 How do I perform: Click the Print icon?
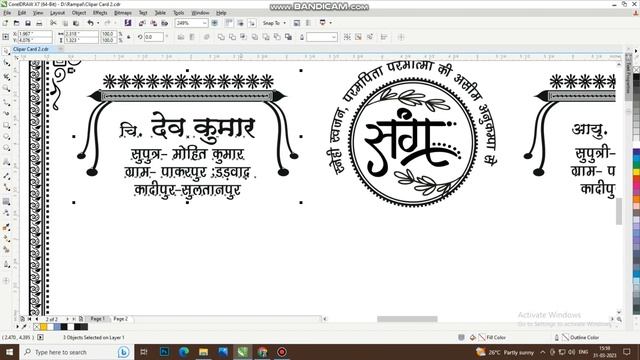coord(39,23)
